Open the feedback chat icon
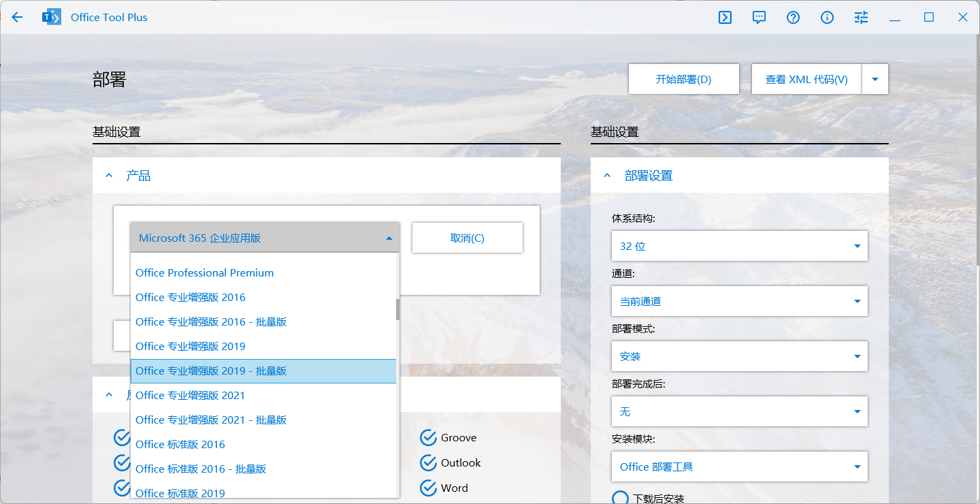Screen dimensions: 980x504 tap(759, 18)
